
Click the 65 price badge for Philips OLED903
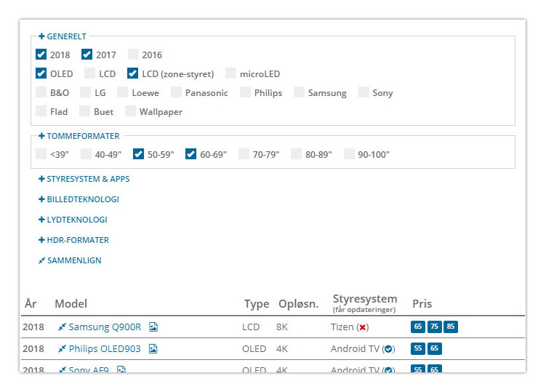coord(434,348)
